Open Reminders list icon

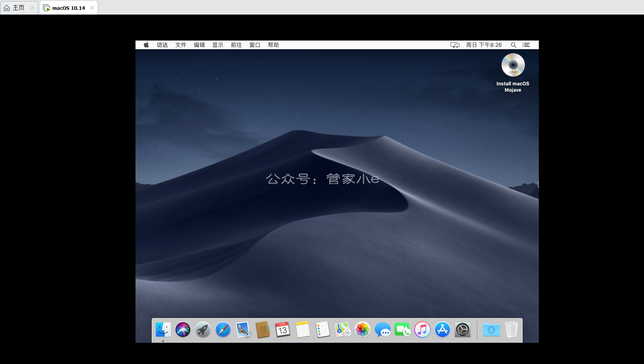click(x=323, y=330)
